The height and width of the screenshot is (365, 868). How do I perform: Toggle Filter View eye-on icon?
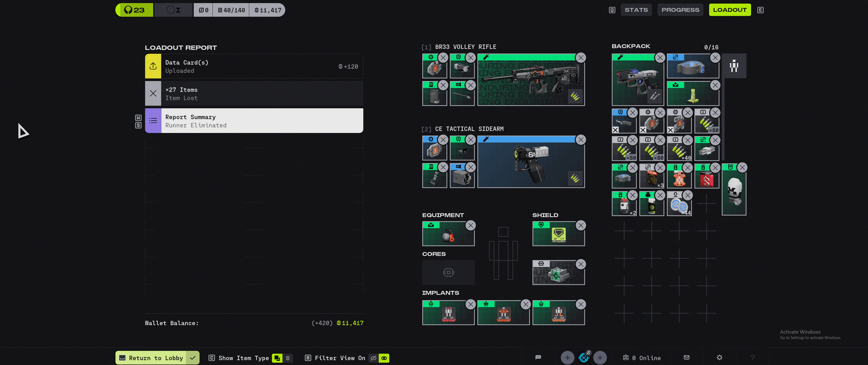[x=384, y=358]
